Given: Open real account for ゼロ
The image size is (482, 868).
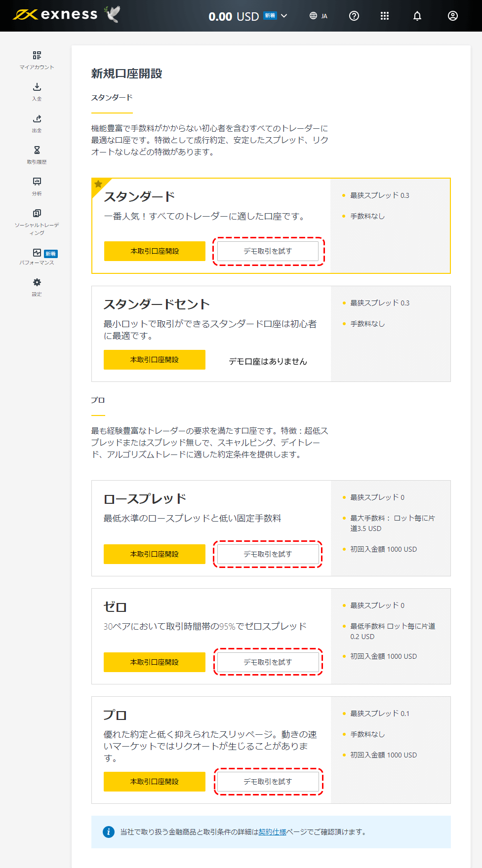Looking at the screenshot, I should pyautogui.click(x=155, y=662).
